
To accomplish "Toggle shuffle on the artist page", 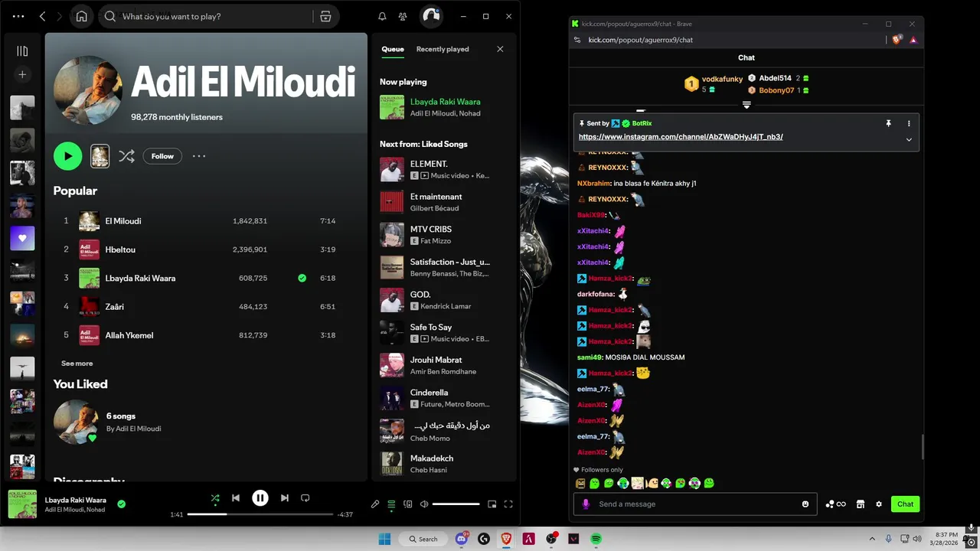I will tap(126, 156).
